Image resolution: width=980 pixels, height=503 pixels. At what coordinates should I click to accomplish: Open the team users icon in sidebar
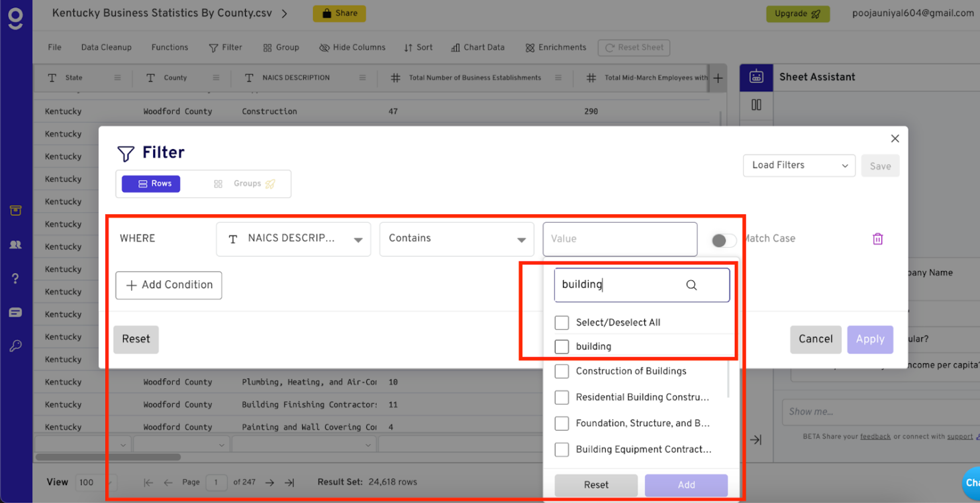(x=15, y=245)
